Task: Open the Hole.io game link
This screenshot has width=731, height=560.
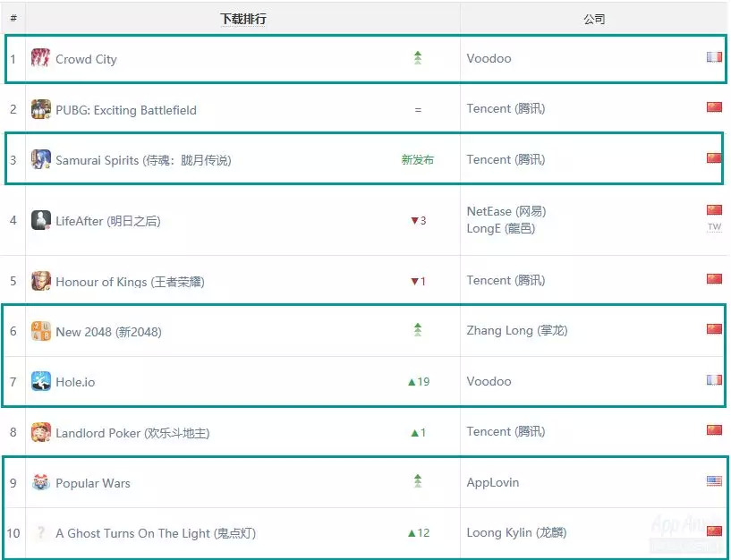Action: [75, 382]
